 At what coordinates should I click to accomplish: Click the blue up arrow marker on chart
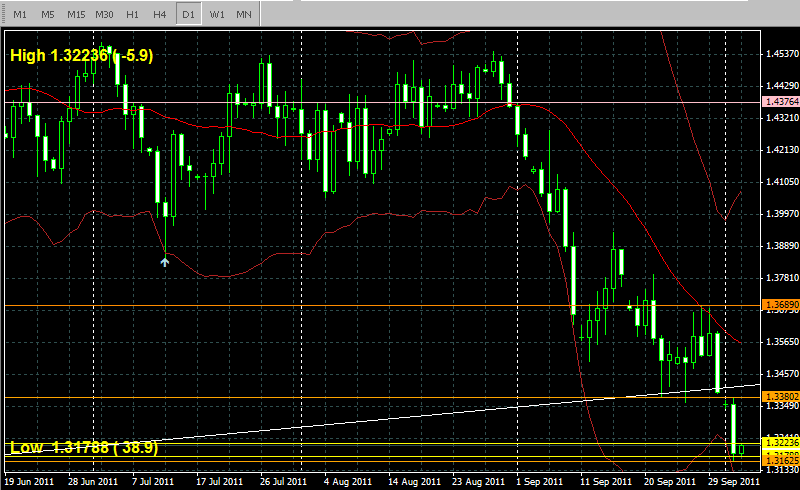[165, 261]
